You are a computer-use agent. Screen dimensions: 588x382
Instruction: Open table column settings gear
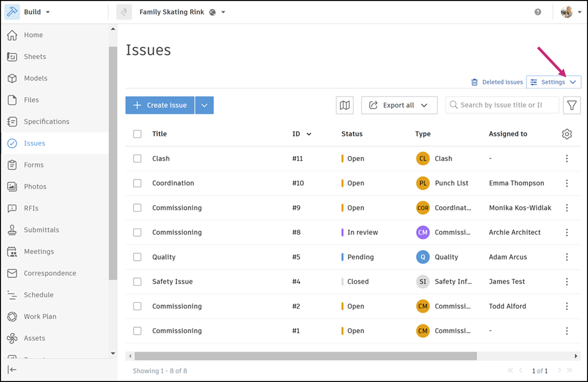[567, 134]
